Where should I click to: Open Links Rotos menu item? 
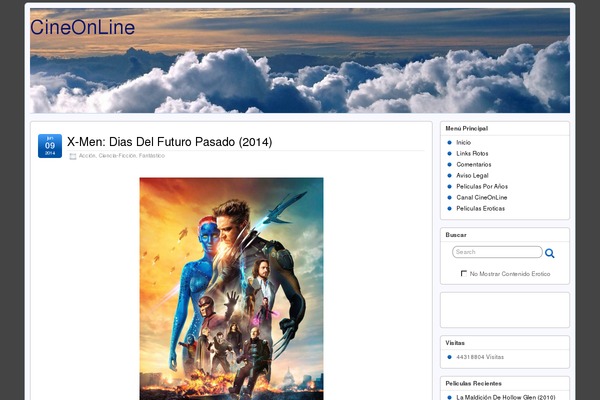(x=472, y=153)
